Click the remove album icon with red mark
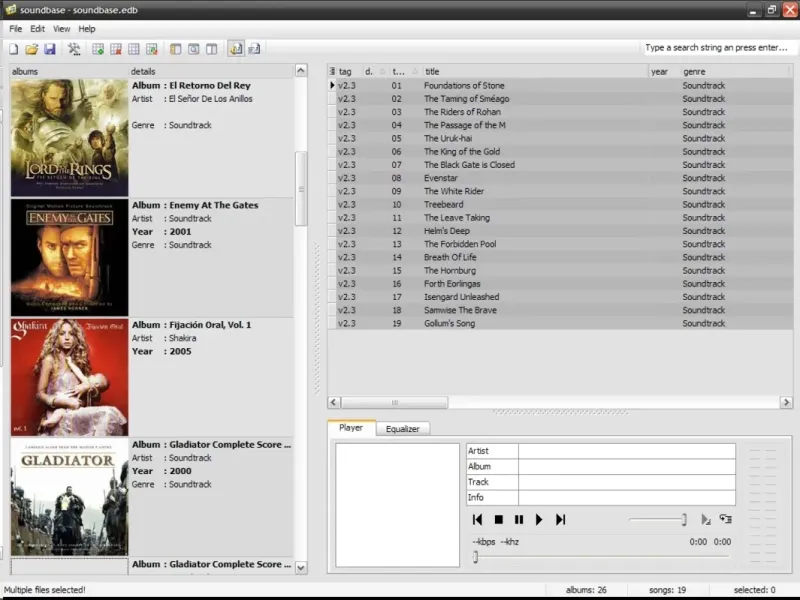 [116, 48]
